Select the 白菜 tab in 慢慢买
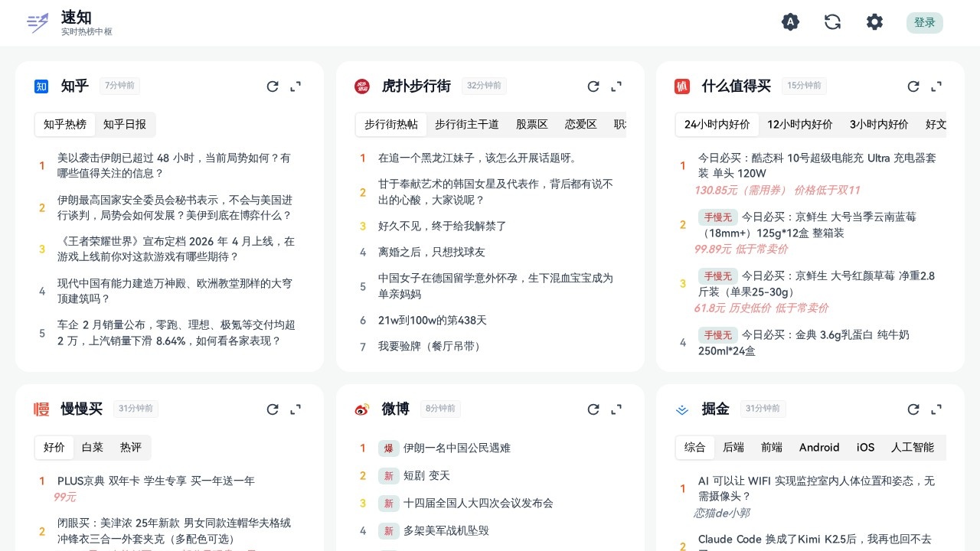Image resolution: width=980 pixels, height=551 pixels. (x=92, y=448)
